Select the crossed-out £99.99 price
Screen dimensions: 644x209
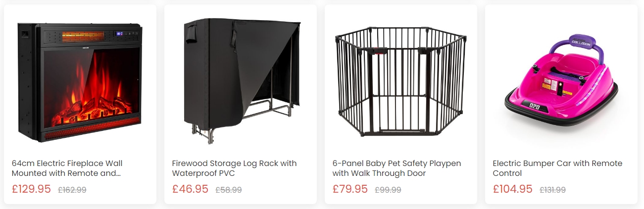point(388,190)
